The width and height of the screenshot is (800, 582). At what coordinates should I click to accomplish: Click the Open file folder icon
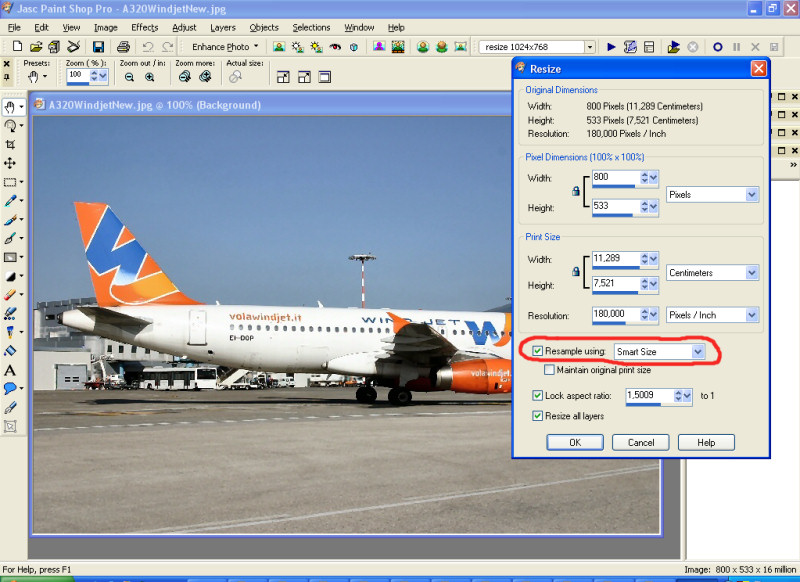(36, 47)
